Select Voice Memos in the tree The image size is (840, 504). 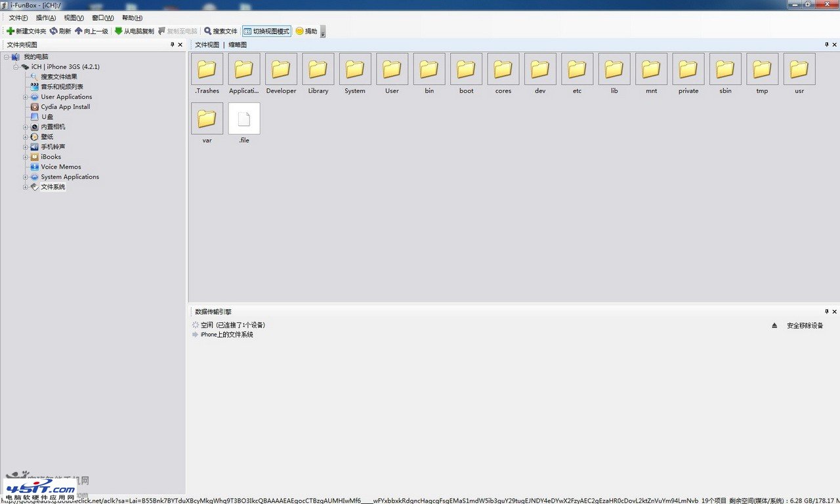pos(61,167)
